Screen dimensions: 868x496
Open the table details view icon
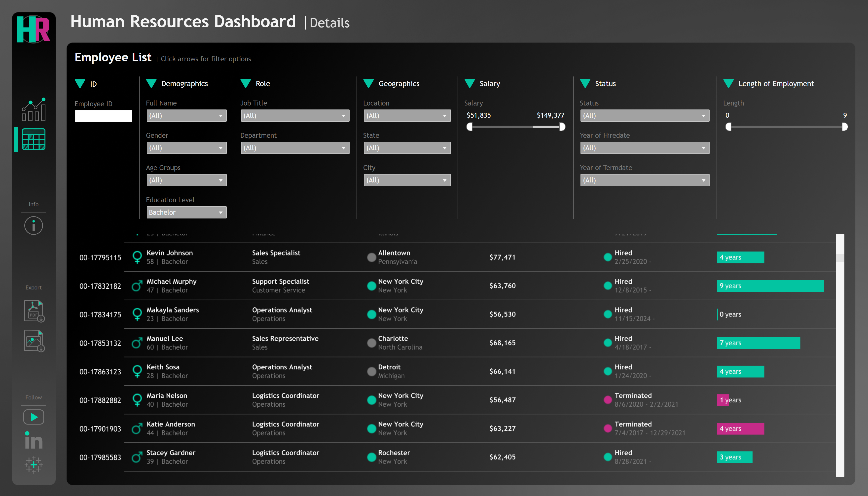tap(33, 139)
